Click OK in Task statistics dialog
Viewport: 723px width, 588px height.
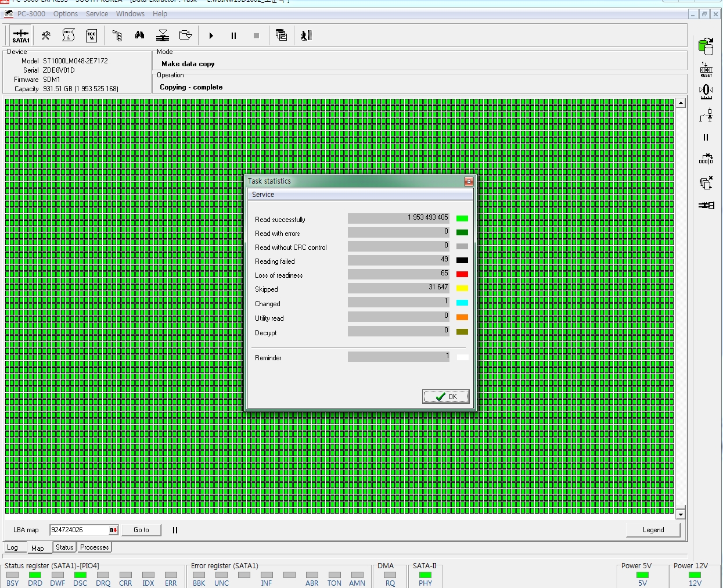[x=446, y=397]
